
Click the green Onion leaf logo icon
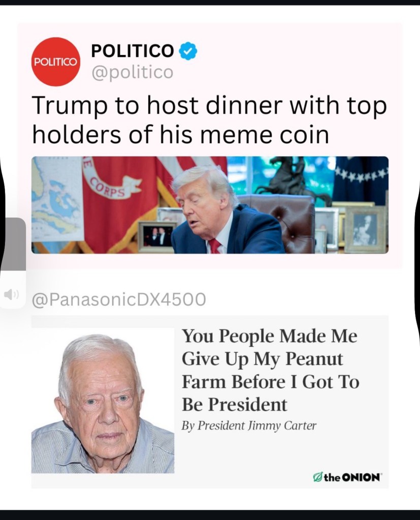(x=317, y=477)
